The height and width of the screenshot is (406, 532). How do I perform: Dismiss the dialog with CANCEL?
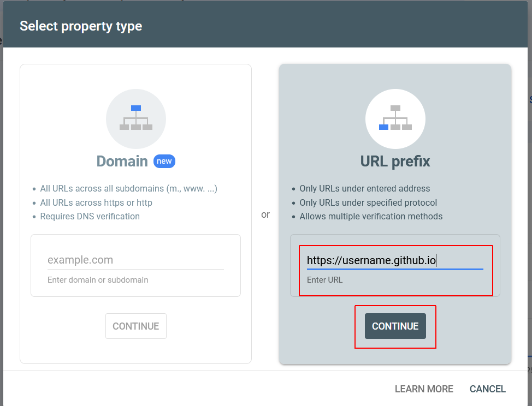[488, 389]
